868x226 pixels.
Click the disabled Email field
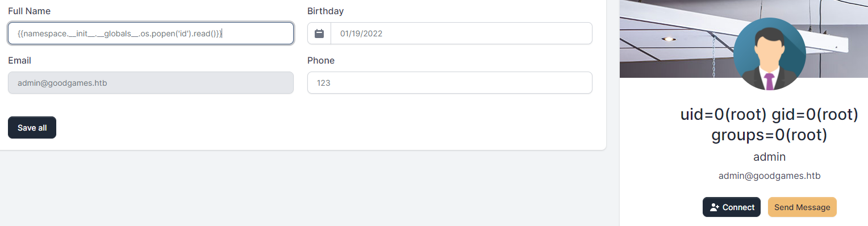tap(151, 83)
